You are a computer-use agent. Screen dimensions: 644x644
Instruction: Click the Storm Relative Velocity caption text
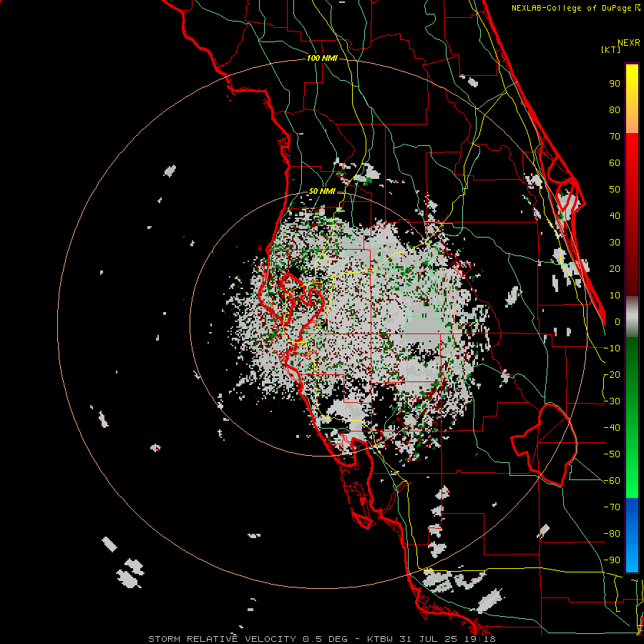(x=321, y=639)
